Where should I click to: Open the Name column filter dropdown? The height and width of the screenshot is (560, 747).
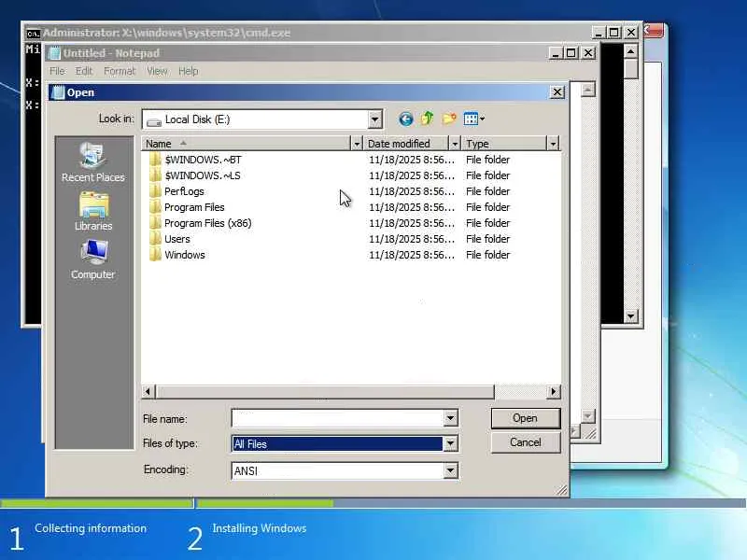(357, 144)
